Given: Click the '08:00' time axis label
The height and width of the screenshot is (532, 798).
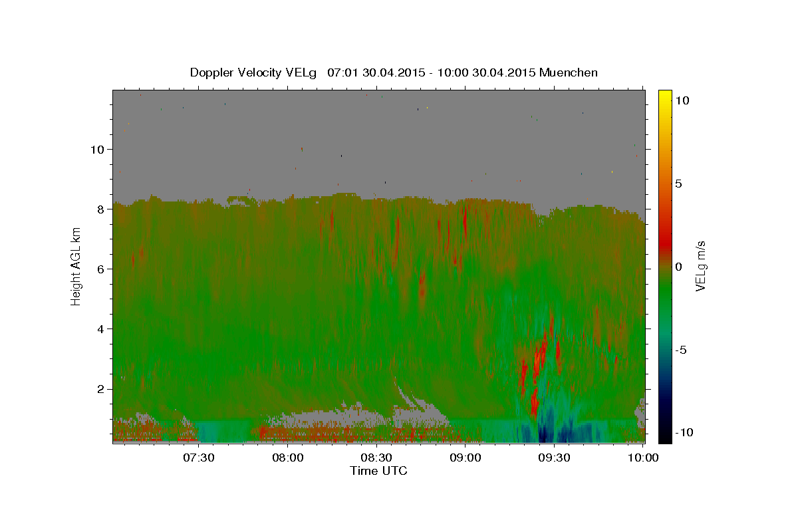Looking at the screenshot, I should tap(287, 458).
